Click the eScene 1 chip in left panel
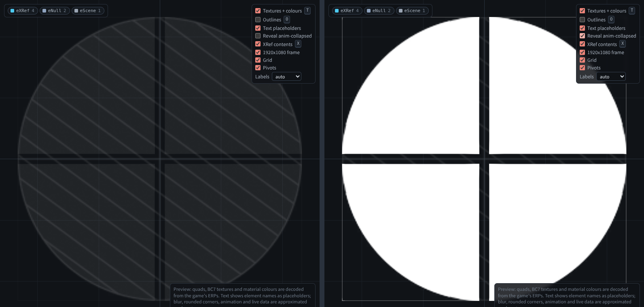This screenshot has width=644, height=307. pyautogui.click(x=88, y=11)
